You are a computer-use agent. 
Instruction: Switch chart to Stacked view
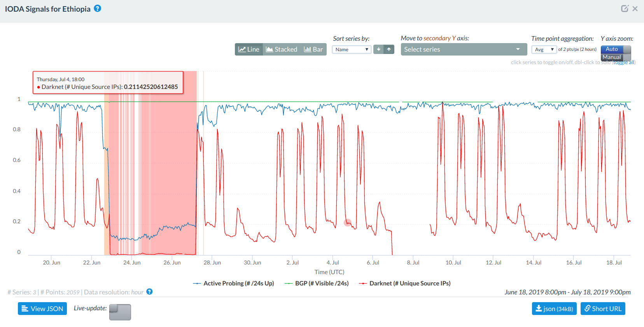[x=282, y=49]
